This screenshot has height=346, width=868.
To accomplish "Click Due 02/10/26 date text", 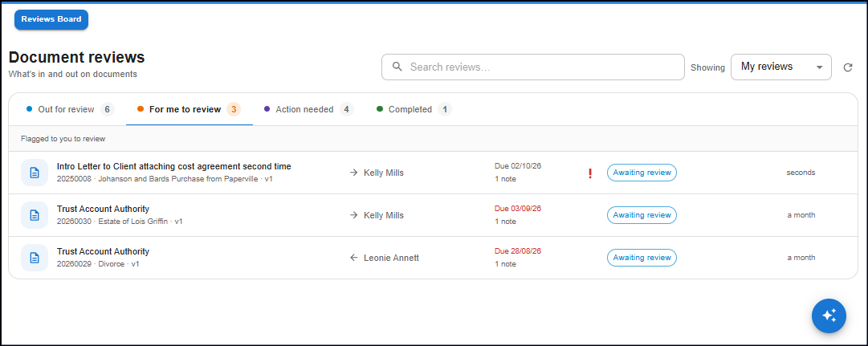I will [518, 166].
